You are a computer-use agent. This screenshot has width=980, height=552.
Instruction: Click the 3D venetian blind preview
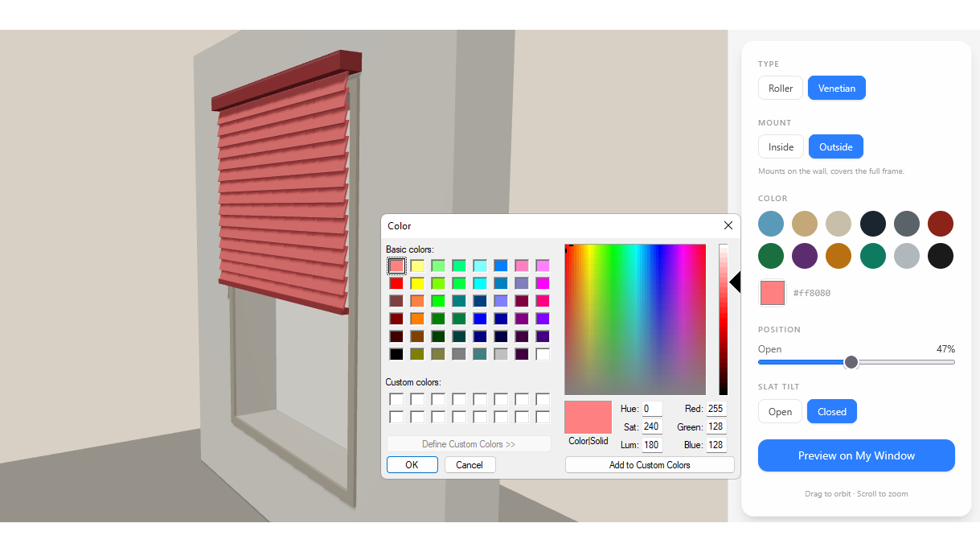click(x=284, y=184)
